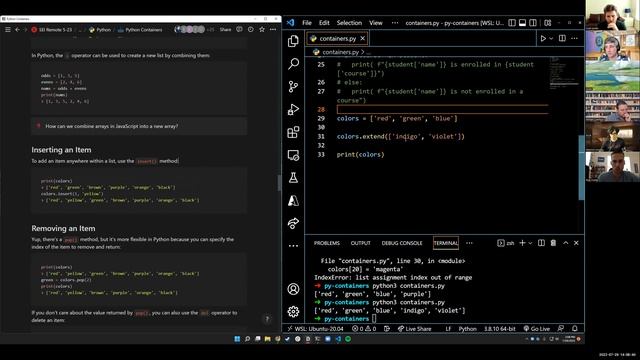Close the terminal panel
The height and width of the screenshot is (360, 640).
tap(576, 243)
